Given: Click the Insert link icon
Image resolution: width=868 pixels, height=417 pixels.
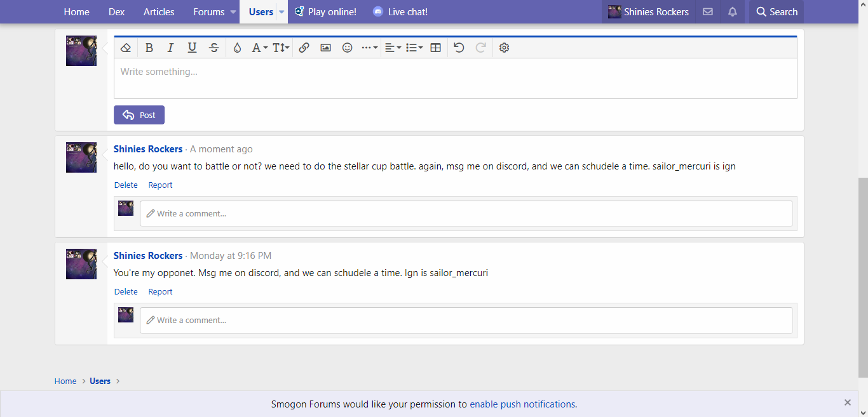Looking at the screenshot, I should tap(304, 48).
